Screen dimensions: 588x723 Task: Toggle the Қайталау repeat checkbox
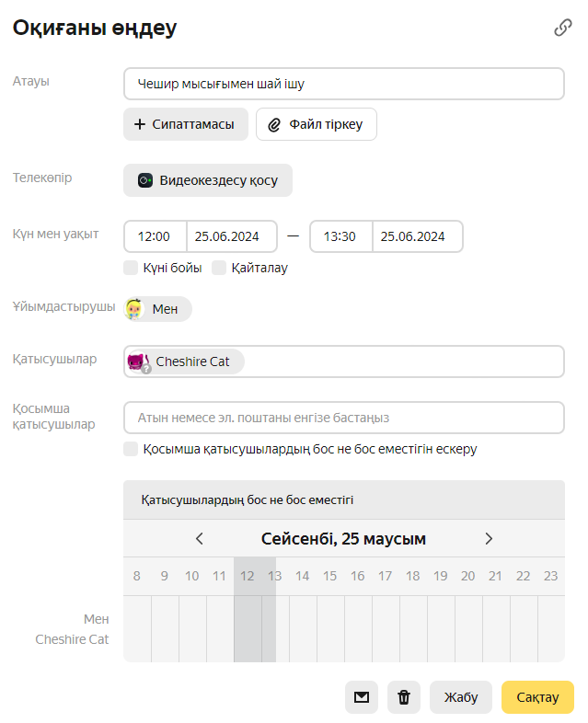tap(219, 268)
